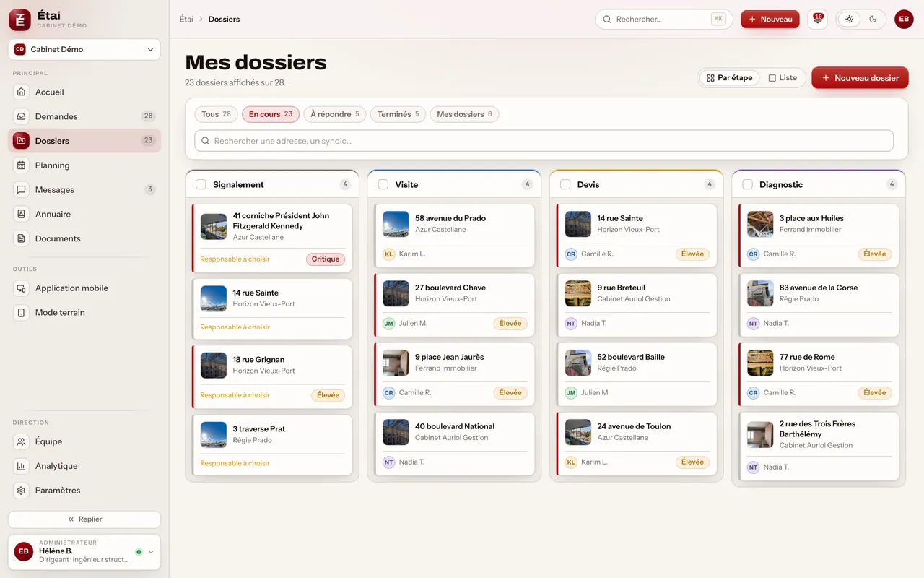
Task: Open the 3 place aux Huiles thumbnail
Action: [760, 224]
